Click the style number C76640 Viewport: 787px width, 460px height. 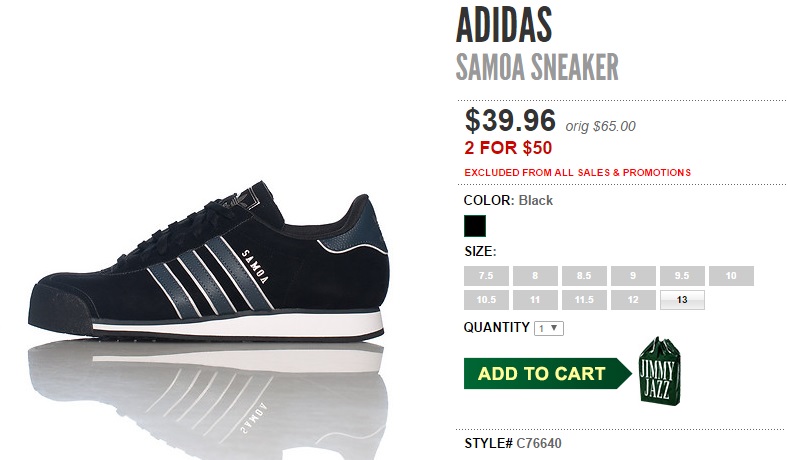click(539, 443)
